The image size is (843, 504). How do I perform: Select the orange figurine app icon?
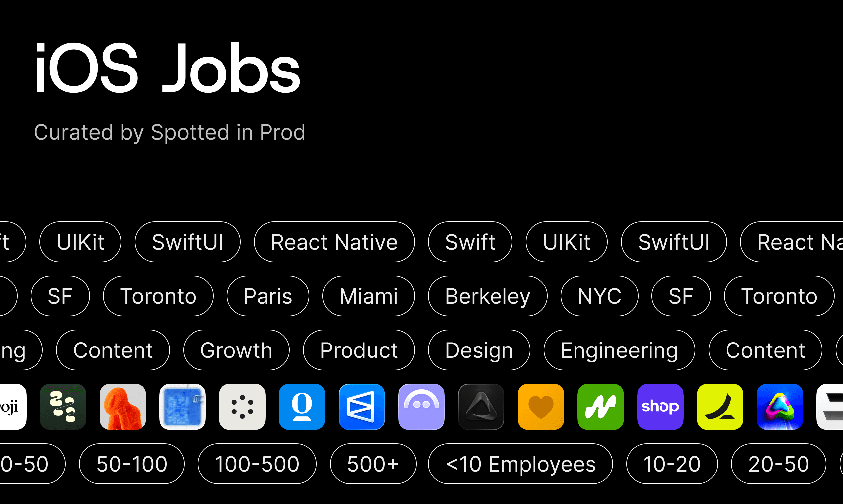tap(123, 407)
